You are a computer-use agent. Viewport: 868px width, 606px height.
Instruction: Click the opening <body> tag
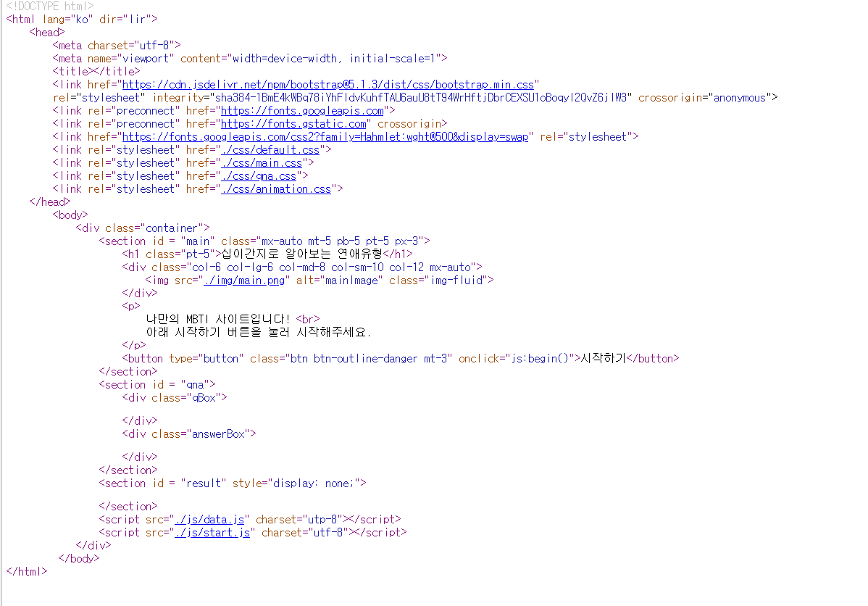point(70,215)
